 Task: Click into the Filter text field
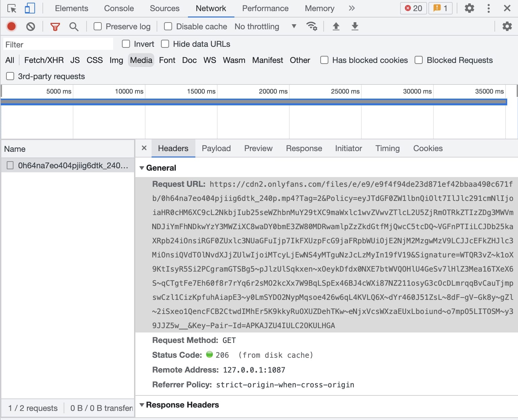58,44
